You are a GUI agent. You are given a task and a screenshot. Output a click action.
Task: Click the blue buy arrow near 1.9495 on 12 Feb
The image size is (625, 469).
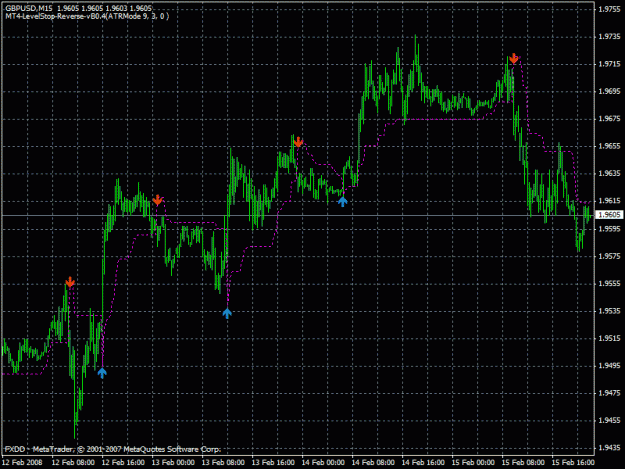point(102,373)
